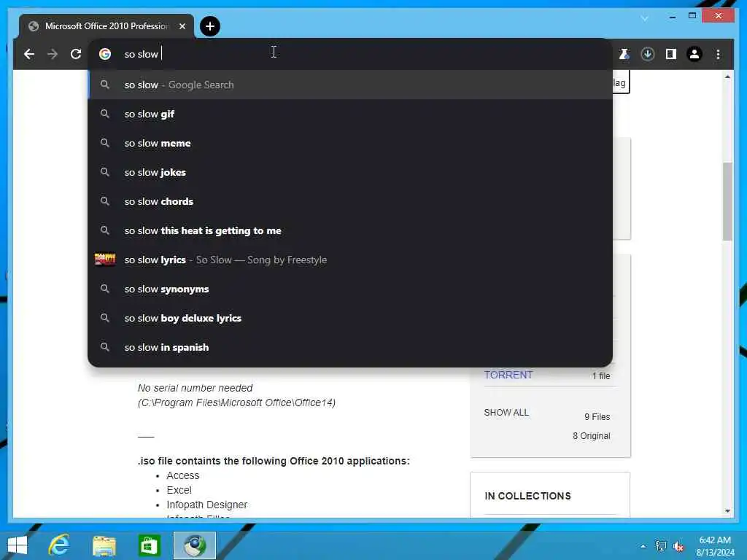The width and height of the screenshot is (747, 560).
Task: Go back to the previous page
Action: click(x=29, y=54)
